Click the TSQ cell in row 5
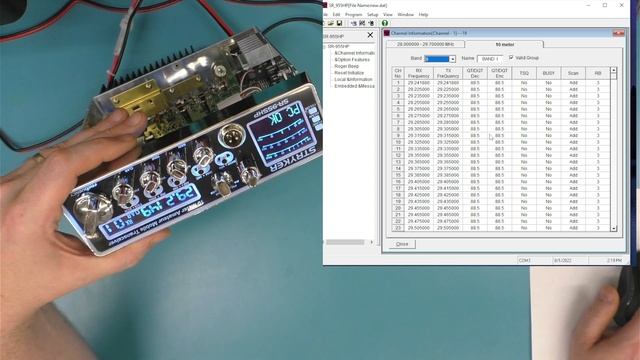The width and height of the screenshot is (640, 360). pyautogui.click(x=524, y=109)
